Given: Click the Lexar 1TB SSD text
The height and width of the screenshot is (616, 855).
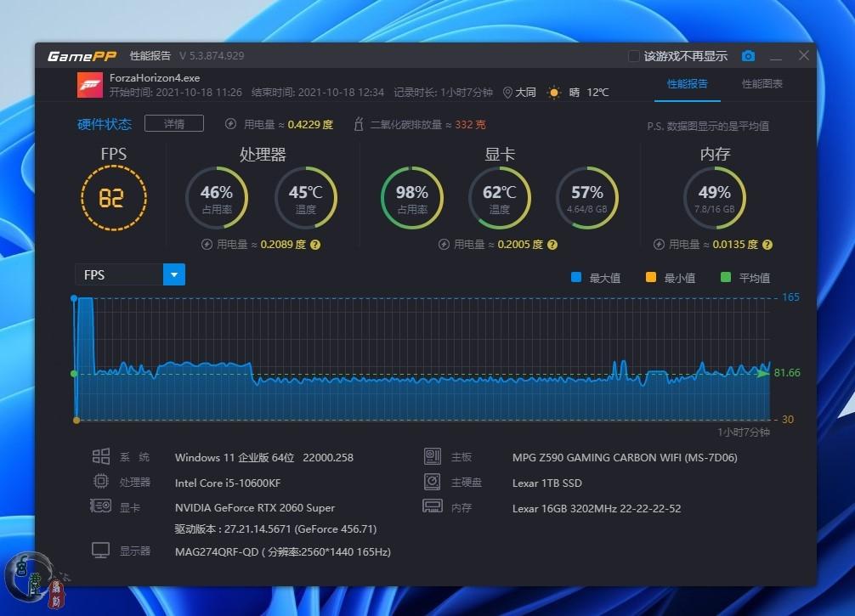Looking at the screenshot, I should coord(547,483).
